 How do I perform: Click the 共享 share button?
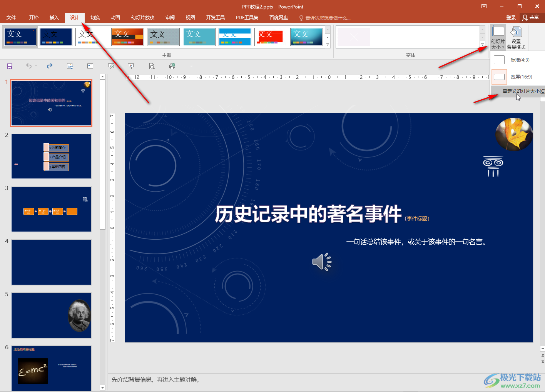pyautogui.click(x=530, y=17)
